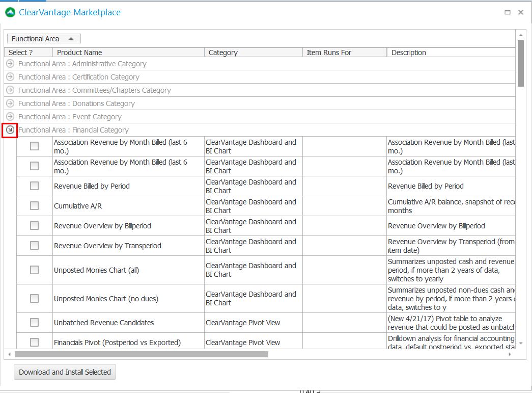Click 'ClearVantage Pivot View' in Financials Pivot row
Image resolution: width=532 pixels, height=393 pixels.
243,343
